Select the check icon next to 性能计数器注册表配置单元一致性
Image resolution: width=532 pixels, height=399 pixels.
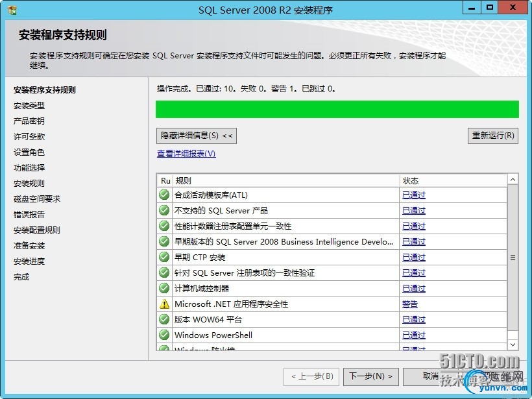(x=164, y=226)
